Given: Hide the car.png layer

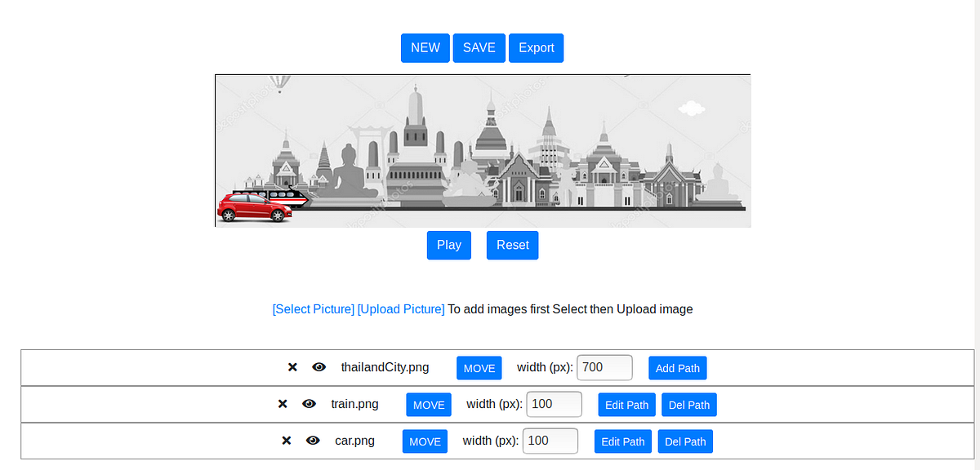Looking at the screenshot, I should (313, 441).
